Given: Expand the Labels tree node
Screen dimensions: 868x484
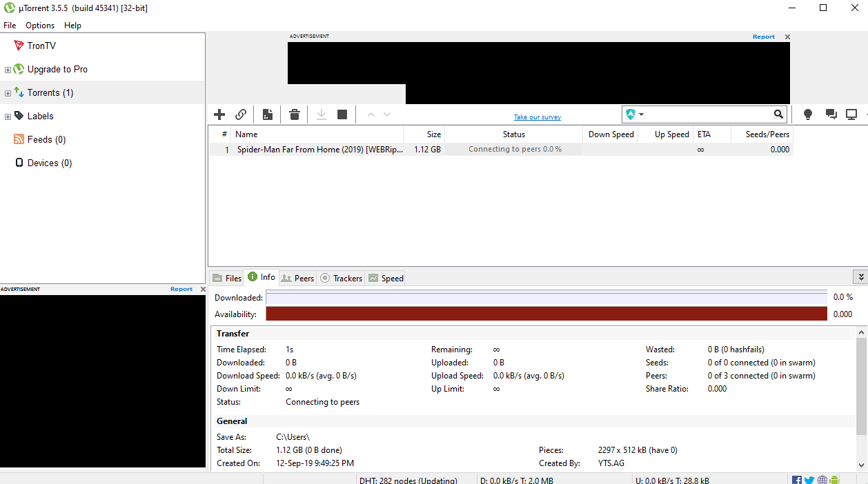Looking at the screenshot, I should pos(8,117).
